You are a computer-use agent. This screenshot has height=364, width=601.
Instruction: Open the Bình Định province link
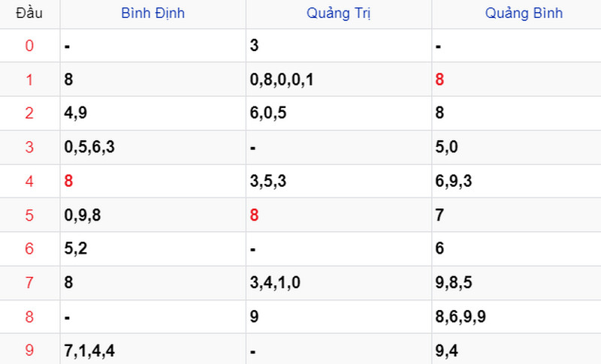point(153,14)
